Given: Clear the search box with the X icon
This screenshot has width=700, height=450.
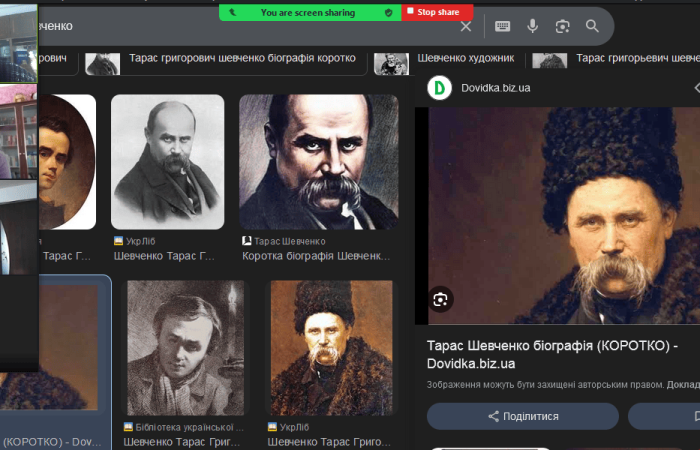Looking at the screenshot, I should point(465,26).
